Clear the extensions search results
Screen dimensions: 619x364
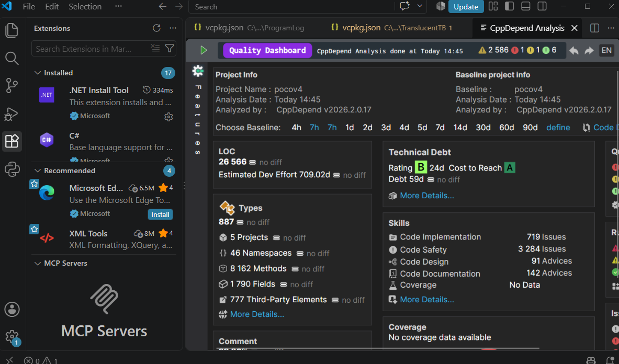tap(155, 48)
